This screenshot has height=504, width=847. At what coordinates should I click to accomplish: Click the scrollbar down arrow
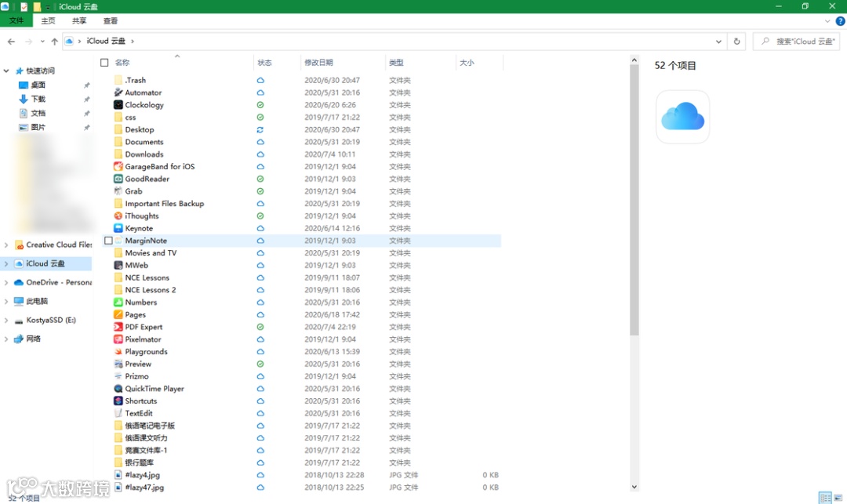[x=634, y=487]
